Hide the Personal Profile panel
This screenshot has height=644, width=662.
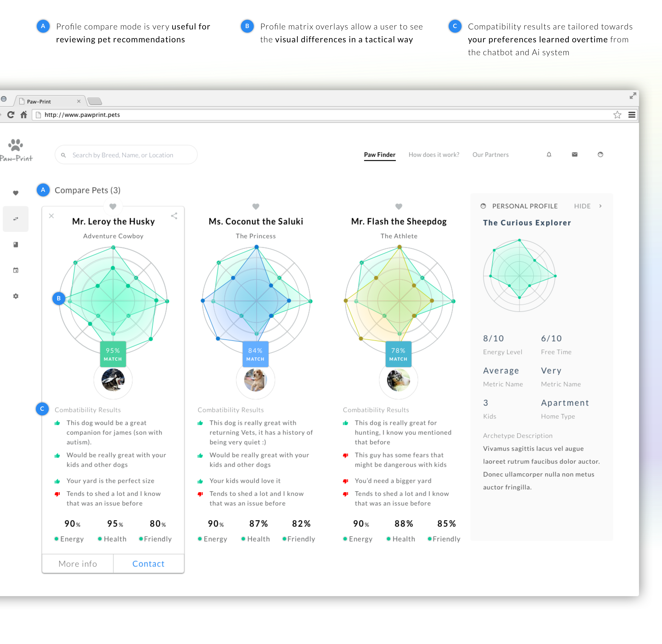581,206
